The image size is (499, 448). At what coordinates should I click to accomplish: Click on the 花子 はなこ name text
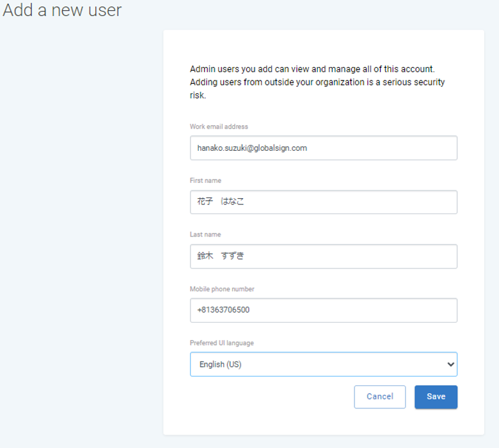point(221,202)
